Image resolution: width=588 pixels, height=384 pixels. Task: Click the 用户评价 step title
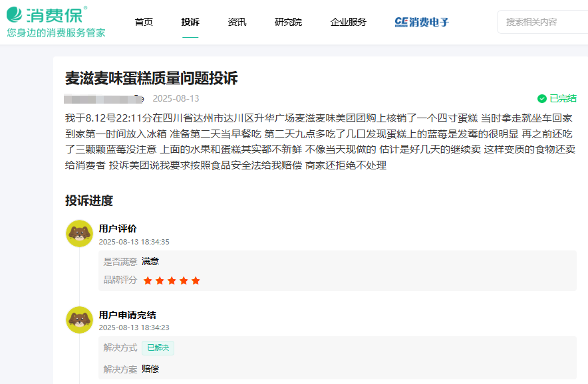(118, 229)
